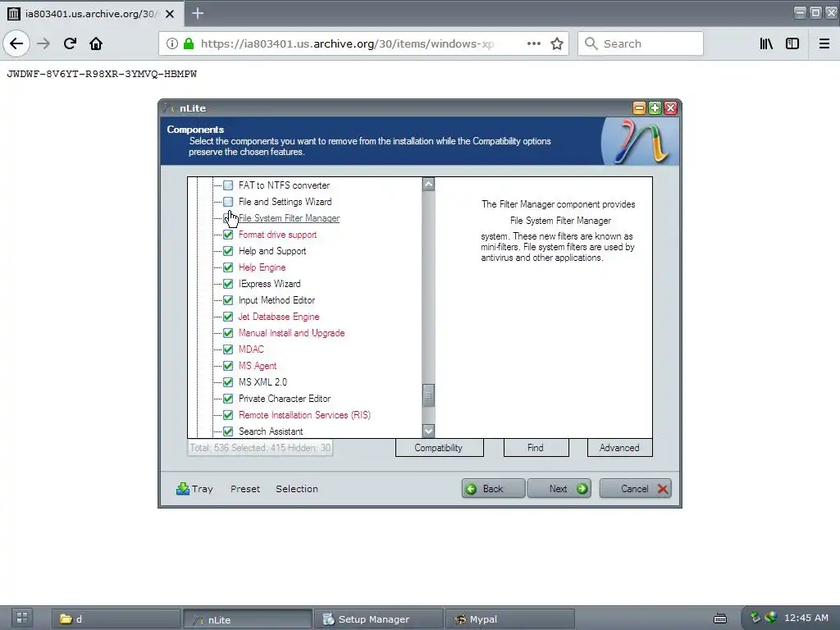Cancel the nLite wizard
840x630 pixels.
click(636, 489)
